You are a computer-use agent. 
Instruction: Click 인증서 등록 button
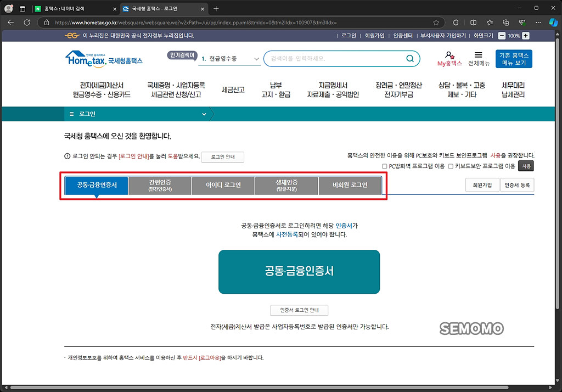tap(517, 185)
